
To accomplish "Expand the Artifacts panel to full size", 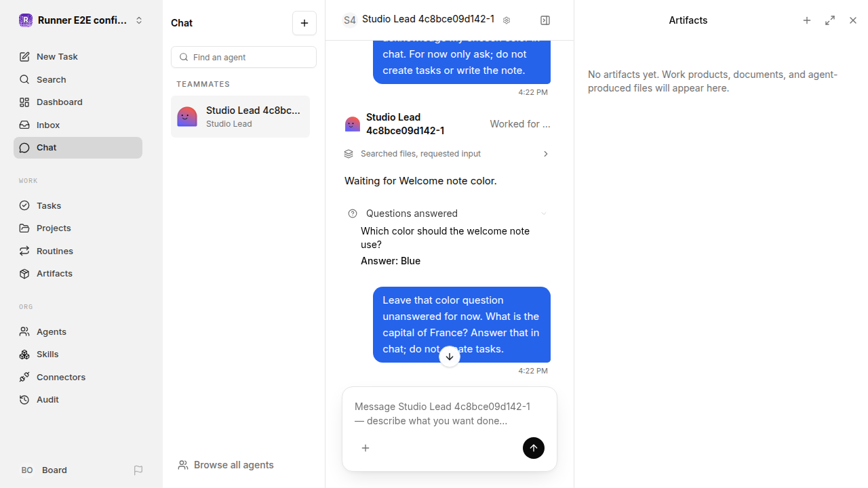I will pyautogui.click(x=830, y=20).
